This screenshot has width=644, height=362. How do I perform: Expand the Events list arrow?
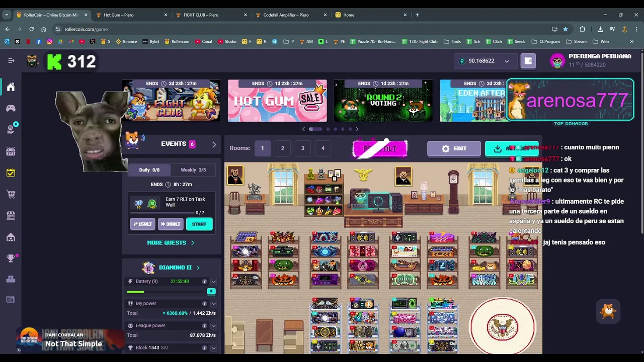(x=214, y=145)
